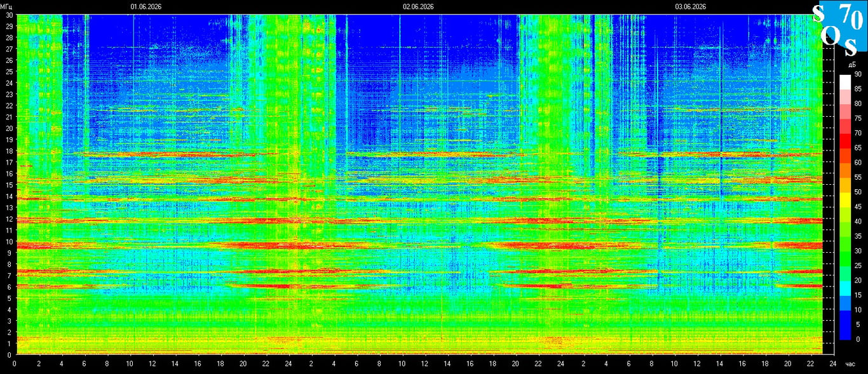Click the 85 value on dB scale

click(x=857, y=89)
